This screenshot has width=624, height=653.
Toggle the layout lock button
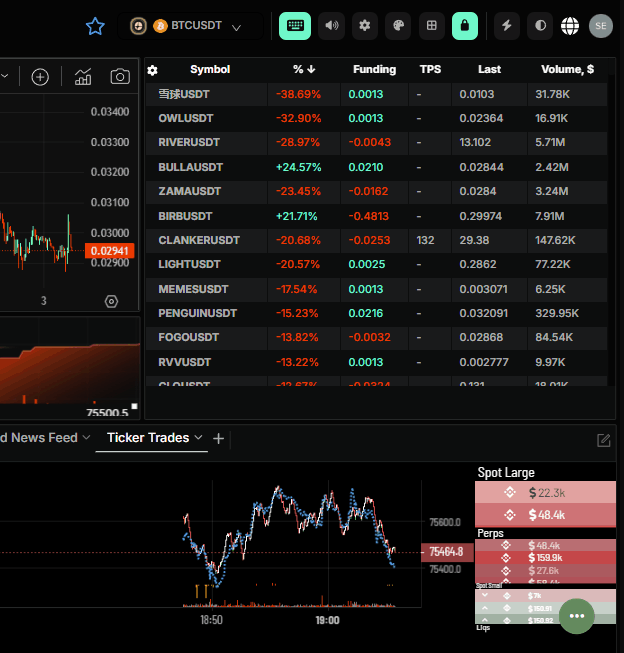[x=465, y=26]
